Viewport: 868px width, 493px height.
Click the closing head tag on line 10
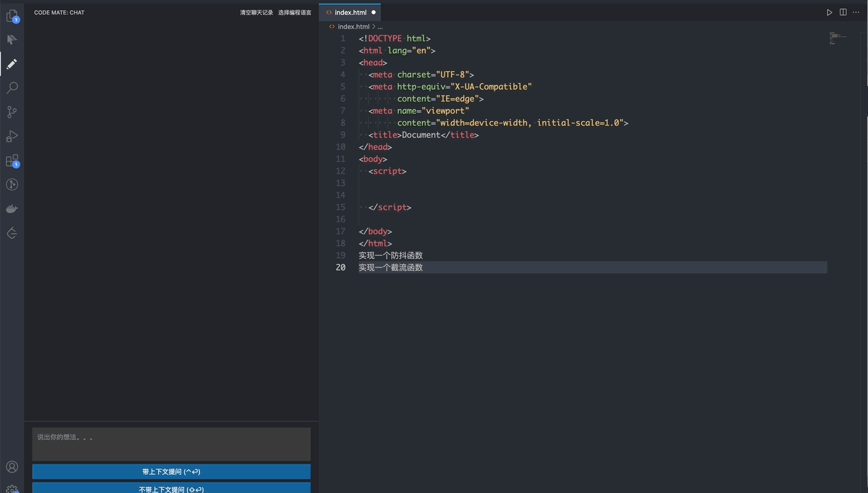coord(376,147)
